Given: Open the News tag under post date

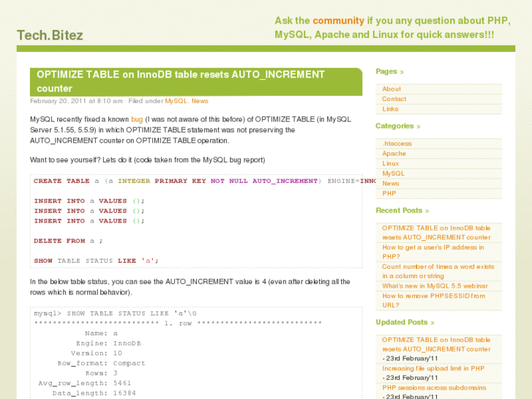Looking at the screenshot, I should tap(200, 101).
